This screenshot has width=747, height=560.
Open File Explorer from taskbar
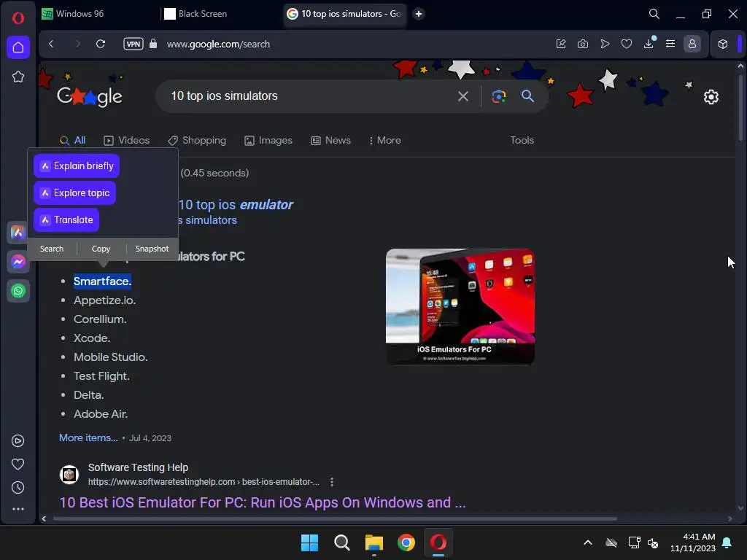pyautogui.click(x=374, y=542)
